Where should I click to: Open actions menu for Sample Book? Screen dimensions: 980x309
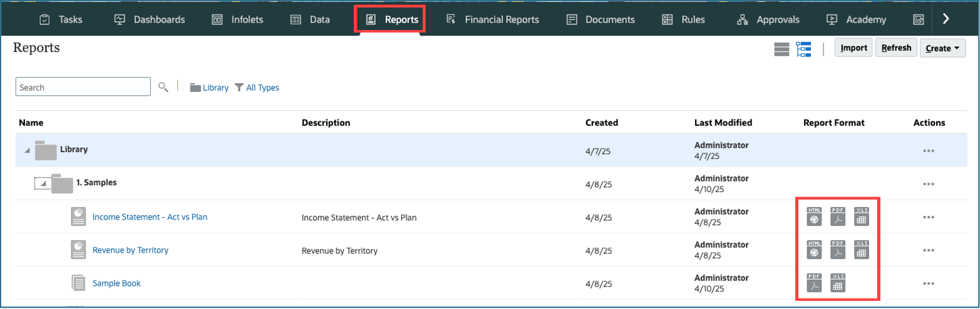click(928, 283)
